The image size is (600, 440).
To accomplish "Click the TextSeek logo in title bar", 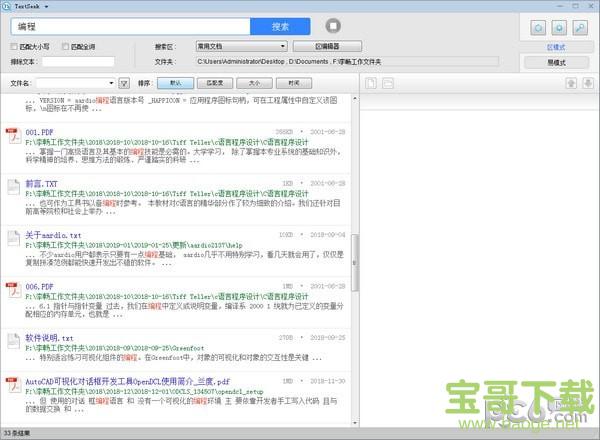I will click(6, 6).
